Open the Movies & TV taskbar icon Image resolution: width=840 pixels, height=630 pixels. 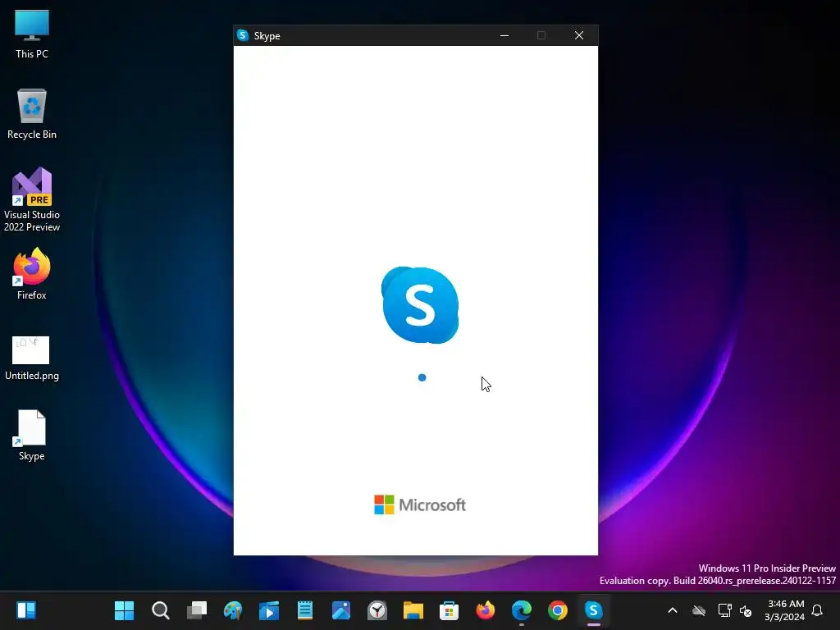click(x=269, y=610)
